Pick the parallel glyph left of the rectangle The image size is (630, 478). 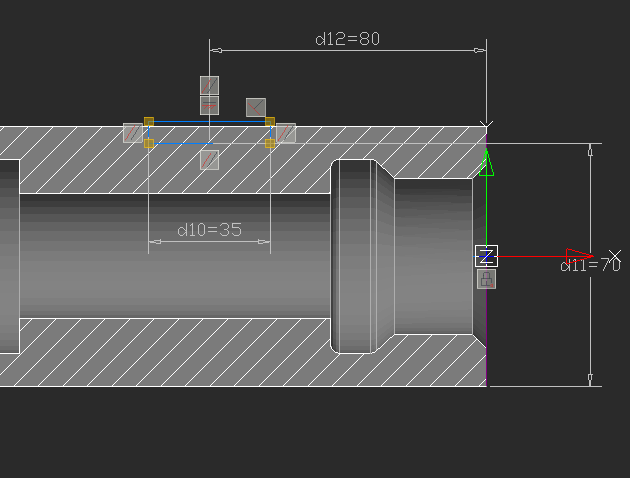132,132
